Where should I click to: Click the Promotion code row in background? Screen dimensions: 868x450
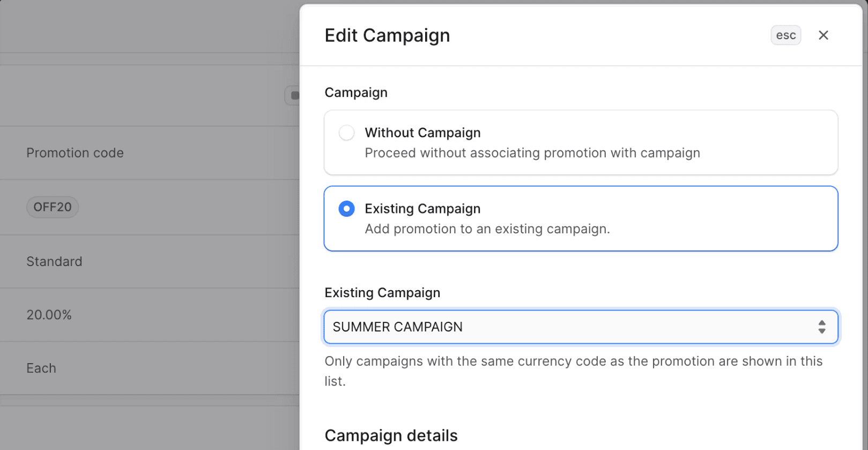click(x=75, y=153)
